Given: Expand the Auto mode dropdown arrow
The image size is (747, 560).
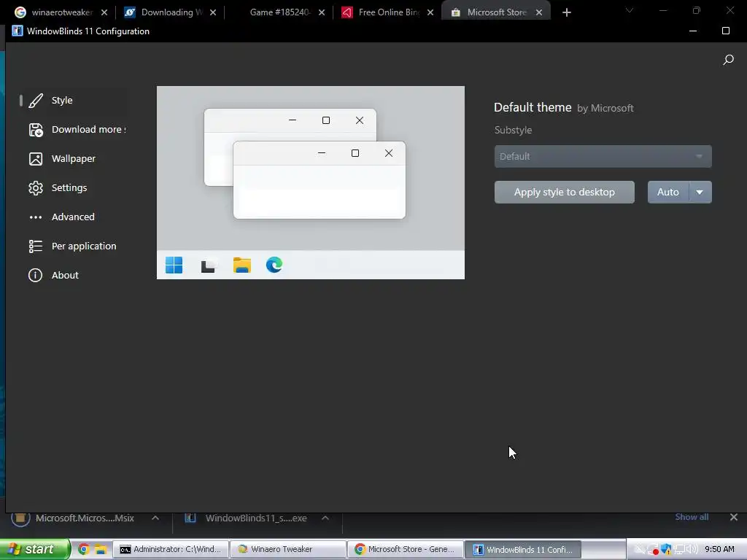Looking at the screenshot, I should pyautogui.click(x=700, y=192).
